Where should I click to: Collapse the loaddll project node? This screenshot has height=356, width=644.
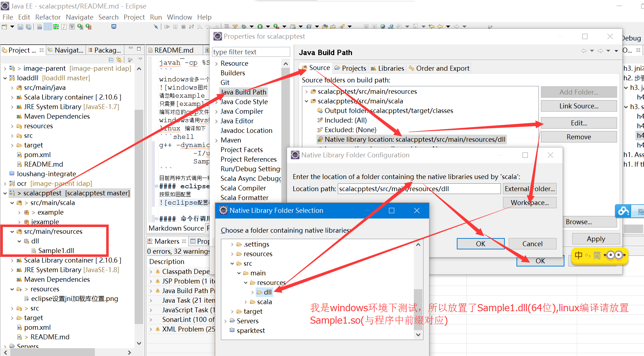click(5, 78)
